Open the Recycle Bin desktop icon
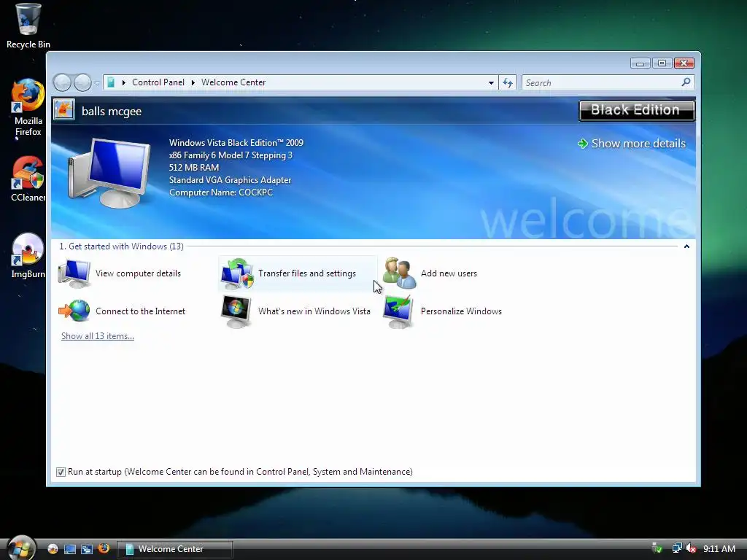The width and height of the screenshot is (747, 560). click(x=28, y=25)
